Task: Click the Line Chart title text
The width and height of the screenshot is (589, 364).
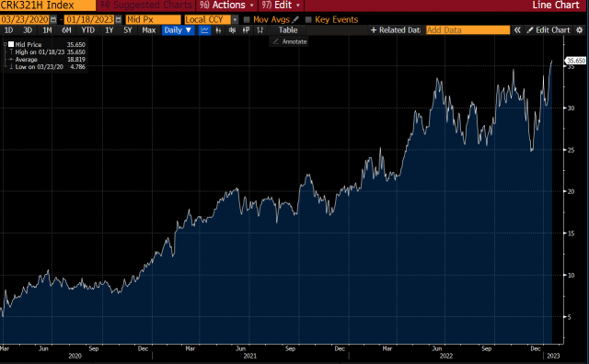Action: (556, 6)
